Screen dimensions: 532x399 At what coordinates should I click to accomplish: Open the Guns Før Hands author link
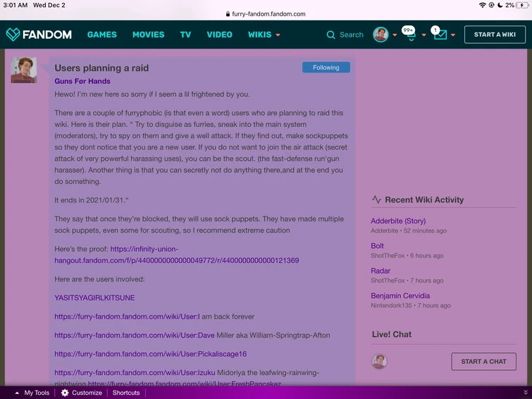[82, 81]
